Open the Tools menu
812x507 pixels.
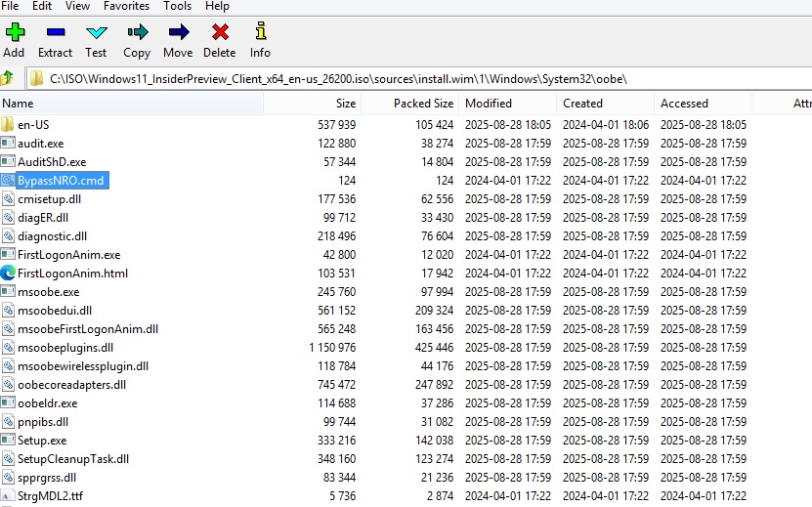[178, 6]
